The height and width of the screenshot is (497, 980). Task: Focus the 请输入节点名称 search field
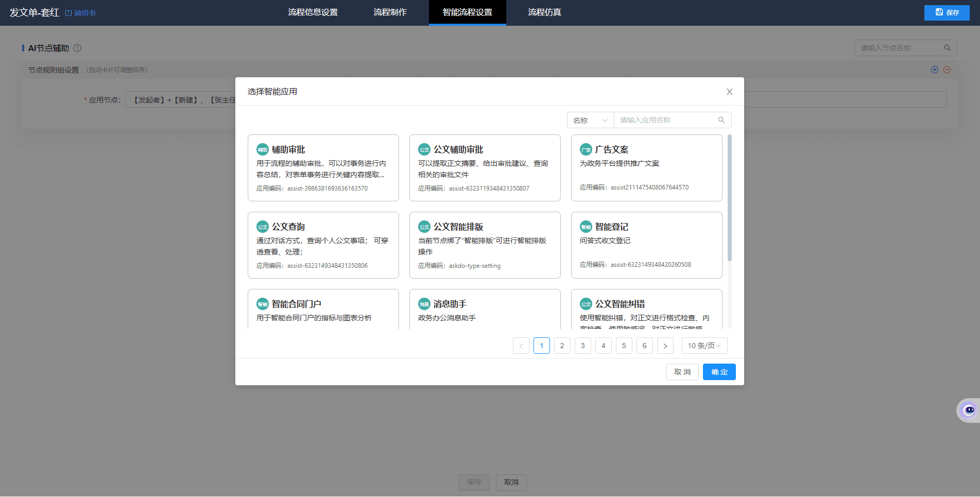click(x=905, y=48)
